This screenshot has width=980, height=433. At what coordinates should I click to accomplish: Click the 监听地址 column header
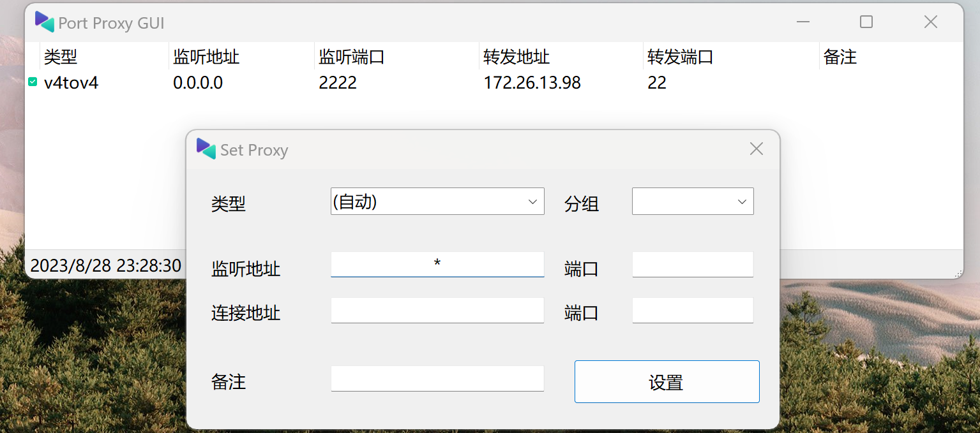(x=206, y=57)
